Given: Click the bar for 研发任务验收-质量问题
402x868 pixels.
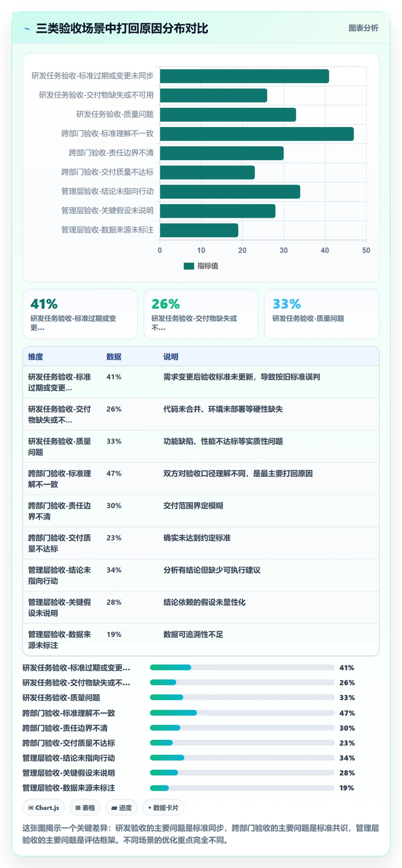Looking at the screenshot, I should (228, 115).
